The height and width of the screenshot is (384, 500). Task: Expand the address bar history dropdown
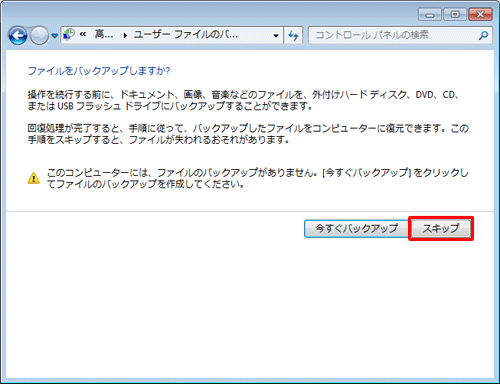[x=276, y=35]
